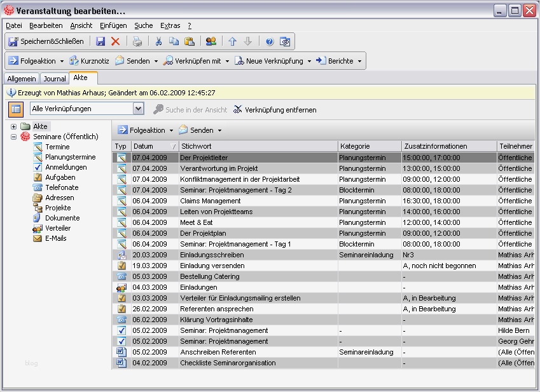The width and height of the screenshot is (540, 392).
Task: Click the red X delete icon
Action: point(115,41)
